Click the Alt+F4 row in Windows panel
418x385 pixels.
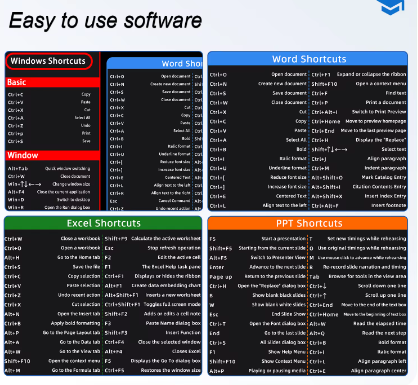[49, 192]
